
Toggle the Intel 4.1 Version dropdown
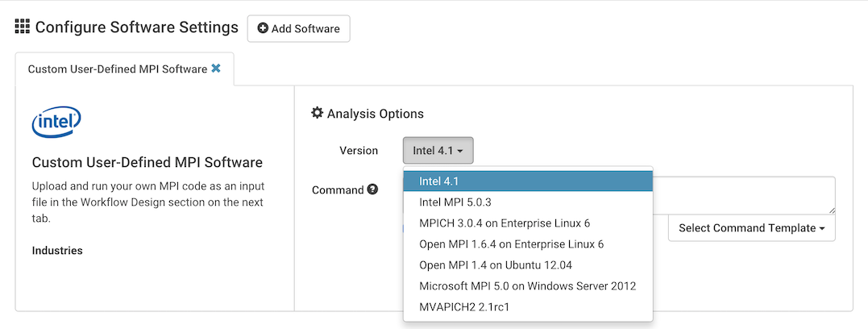(x=438, y=151)
